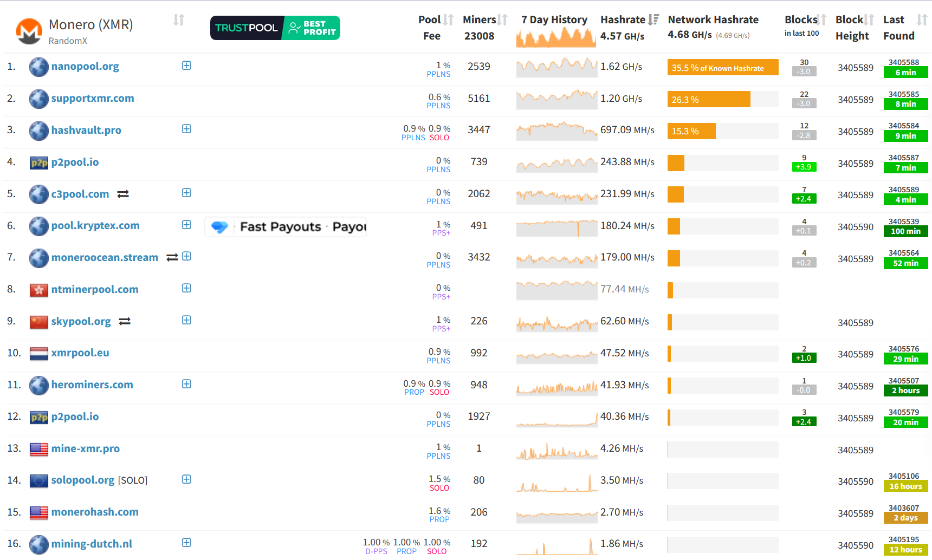Expand solopool.org row plus icon
This screenshot has height=560, width=932.
click(x=186, y=479)
